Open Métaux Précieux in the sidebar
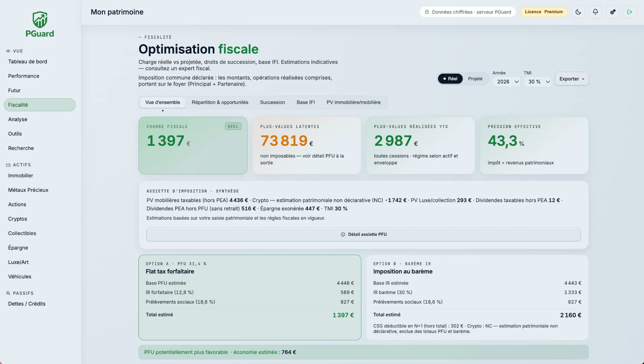The width and height of the screenshot is (644, 364). coord(40,190)
